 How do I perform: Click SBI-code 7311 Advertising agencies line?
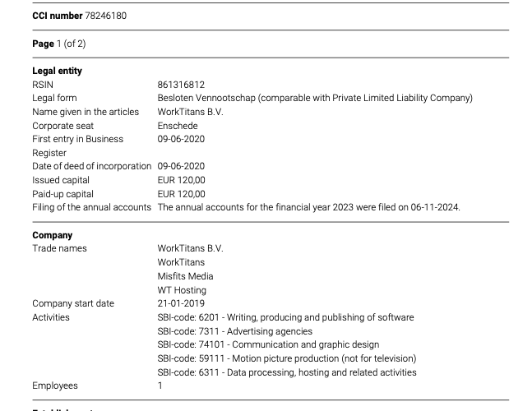pyautogui.click(x=234, y=331)
